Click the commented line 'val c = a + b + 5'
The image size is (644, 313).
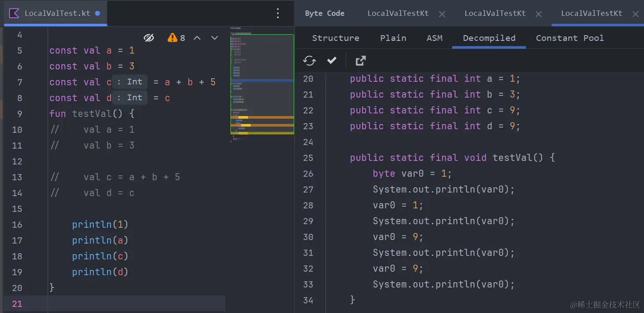115,177
